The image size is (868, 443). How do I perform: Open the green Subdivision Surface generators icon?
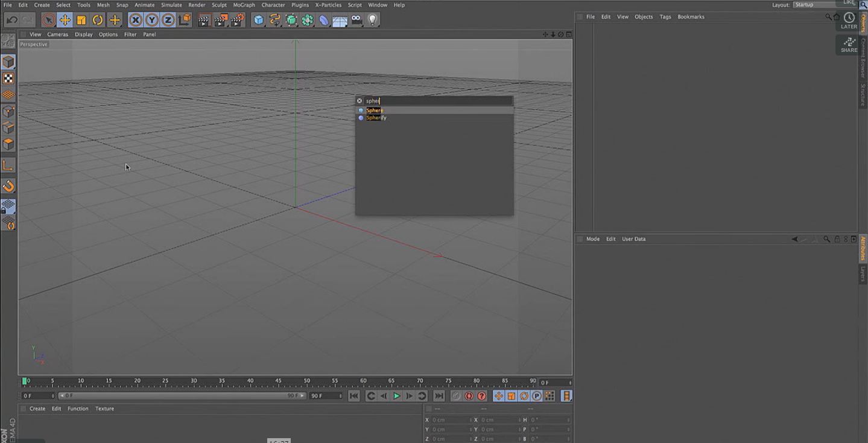[x=291, y=20]
